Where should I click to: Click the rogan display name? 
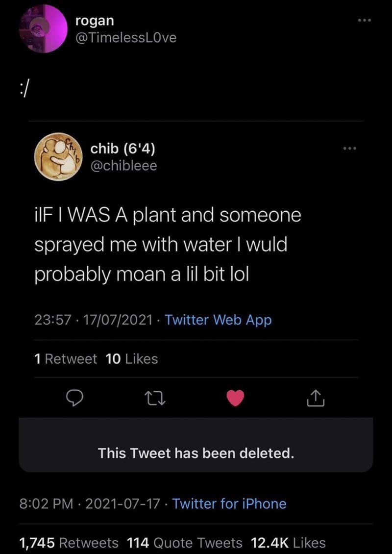[95, 21]
